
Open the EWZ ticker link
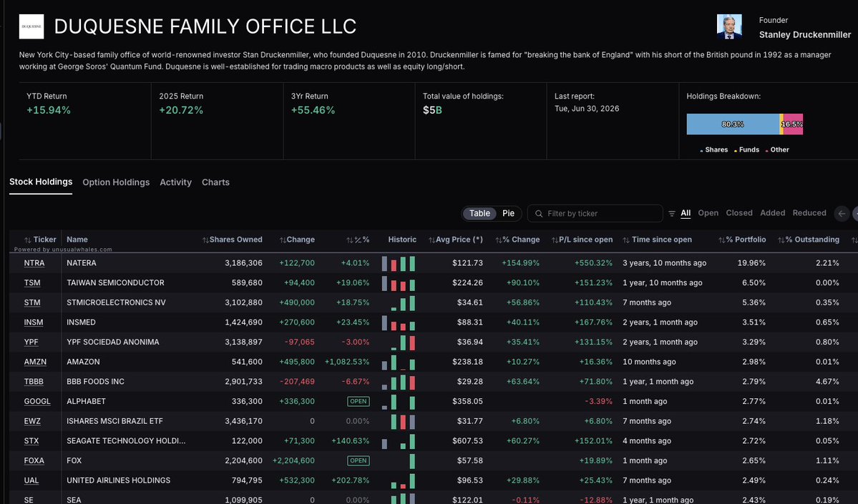[31, 422]
